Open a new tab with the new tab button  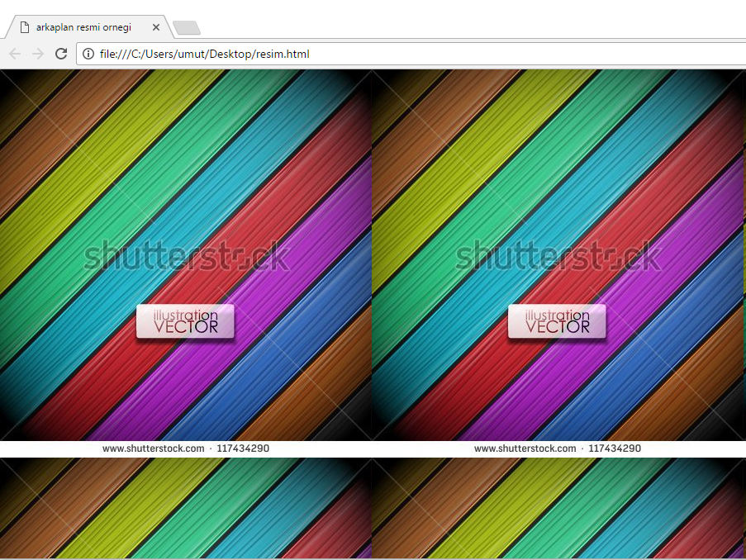click(187, 28)
